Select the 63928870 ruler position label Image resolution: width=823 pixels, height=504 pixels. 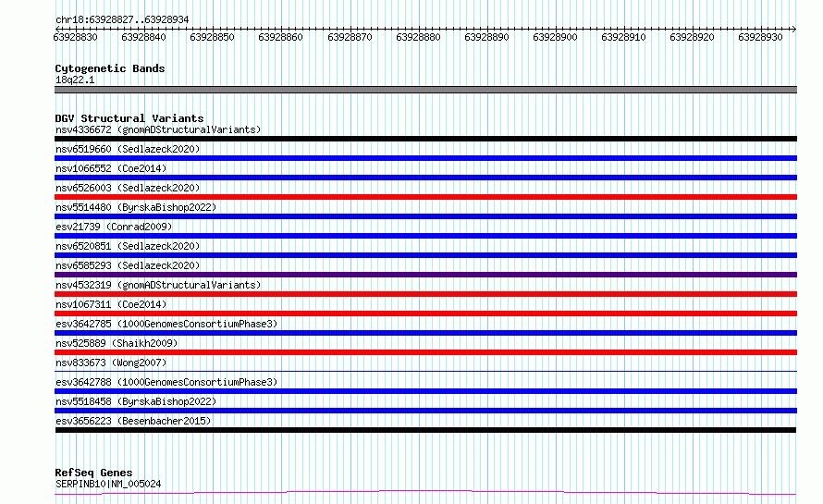point(350,37)
